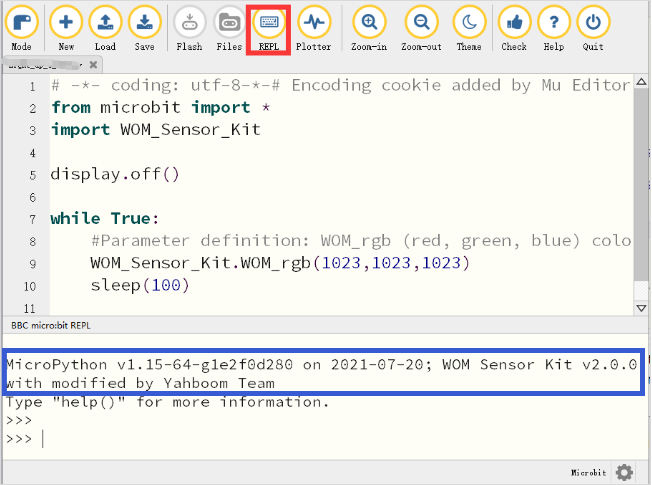Viewport: 652px width, 485px height.
Task: Open the Mode selector
Action: point(22,28)
